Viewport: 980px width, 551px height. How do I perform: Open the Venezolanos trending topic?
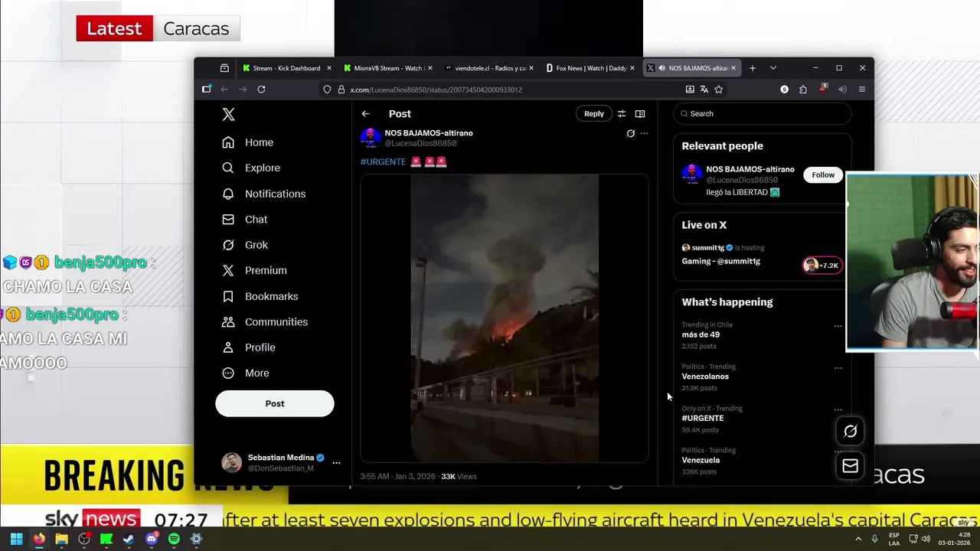point(705,377)
